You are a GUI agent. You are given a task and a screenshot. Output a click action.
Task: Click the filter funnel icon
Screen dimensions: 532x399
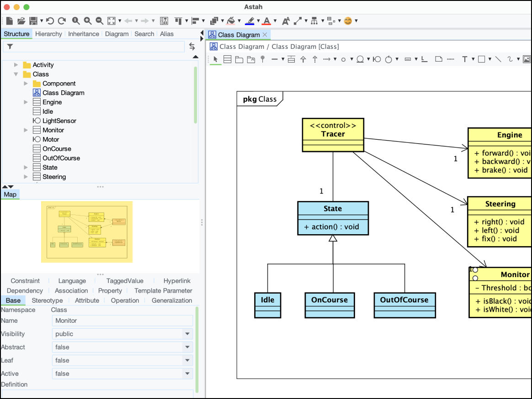pos(10,47)
